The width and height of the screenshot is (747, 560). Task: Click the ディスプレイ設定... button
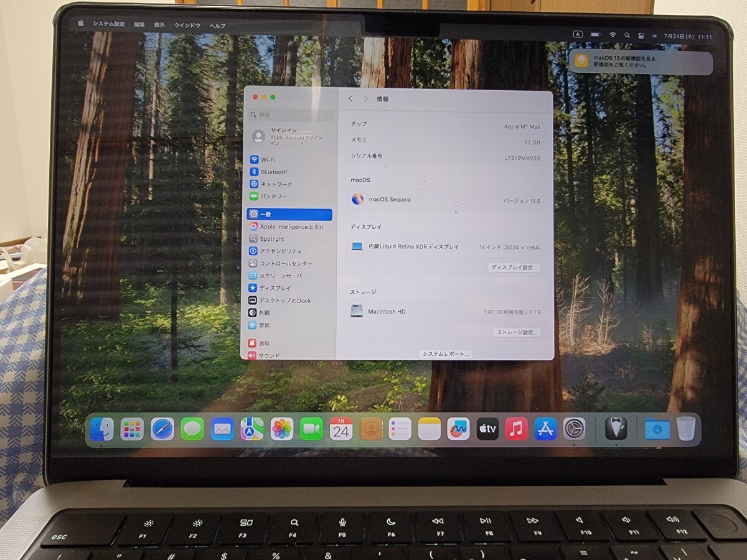[514, 268]
